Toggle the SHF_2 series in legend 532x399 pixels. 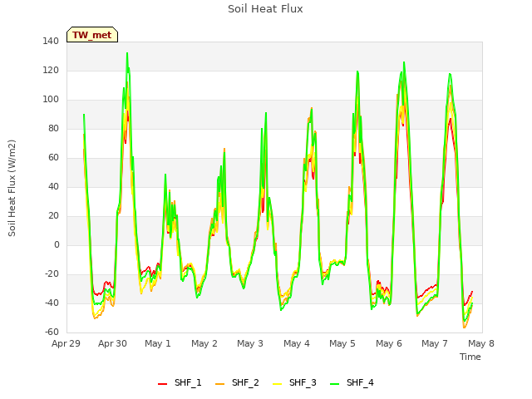tap(237, 382)
